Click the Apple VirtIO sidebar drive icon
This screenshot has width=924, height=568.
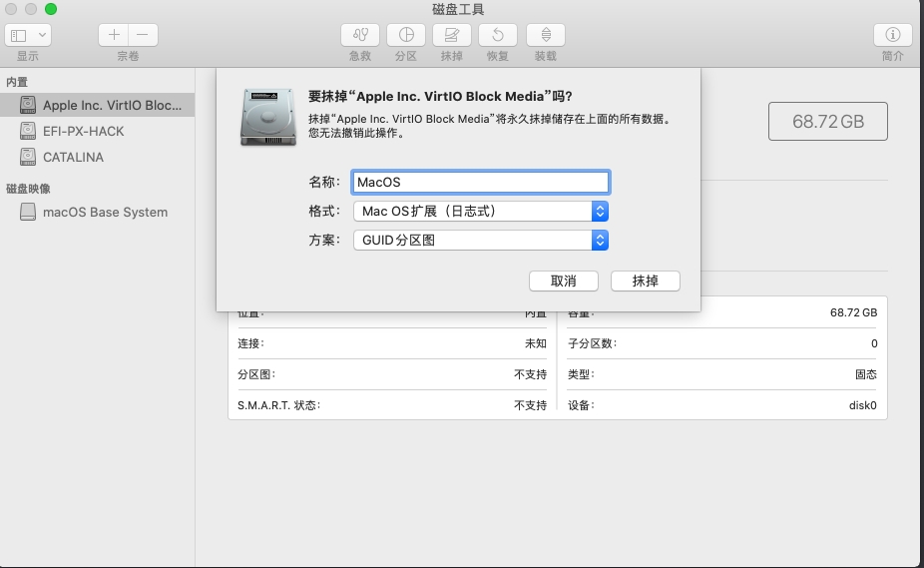pyautogui.click(x=28, y=105)
